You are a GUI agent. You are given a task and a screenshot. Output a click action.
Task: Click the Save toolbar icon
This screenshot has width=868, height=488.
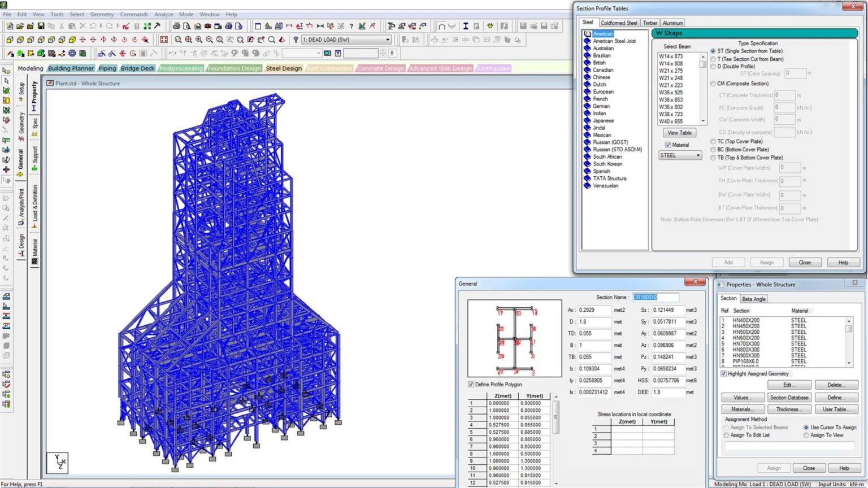pos(40,25)
